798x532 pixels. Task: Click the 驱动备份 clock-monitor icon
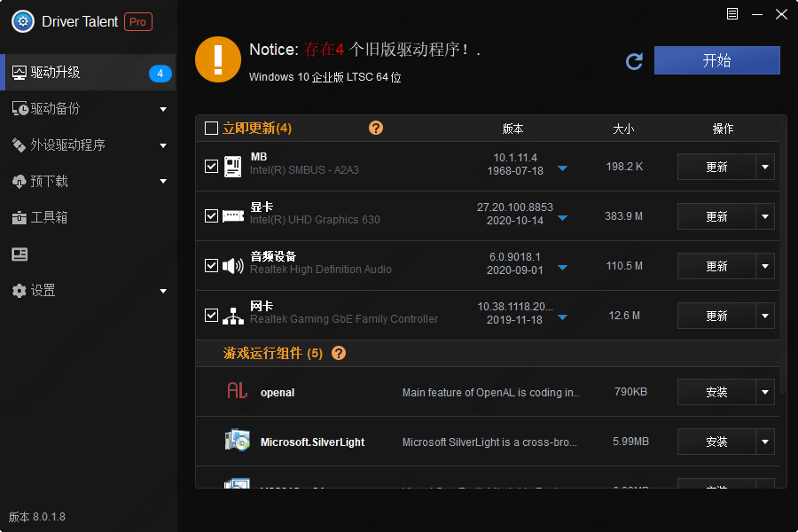coord(20,108)
